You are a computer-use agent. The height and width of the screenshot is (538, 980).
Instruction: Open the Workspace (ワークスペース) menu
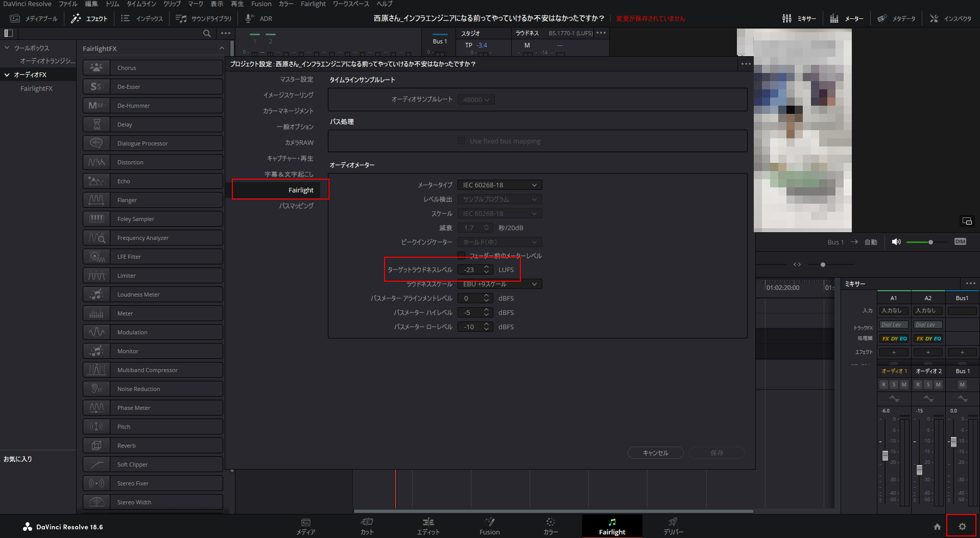tap(351, 4)
